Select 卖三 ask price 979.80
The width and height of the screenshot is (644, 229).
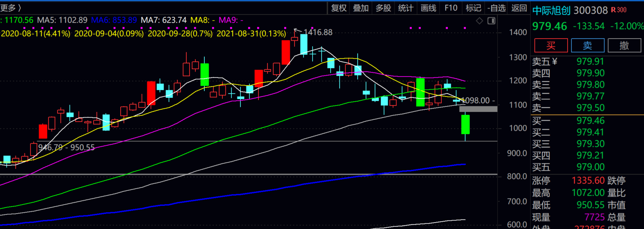click(x=590, y=85)
